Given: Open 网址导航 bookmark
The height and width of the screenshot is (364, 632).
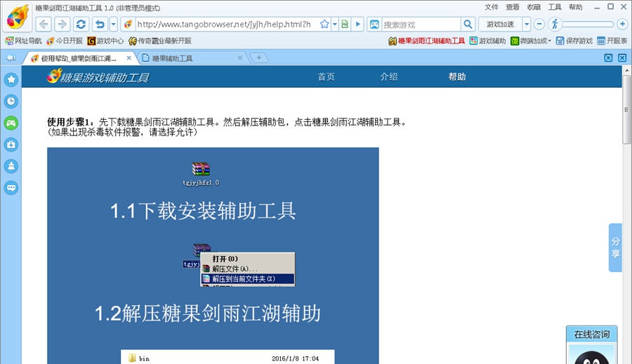Looking at the screenshot, I should [23, 41].
